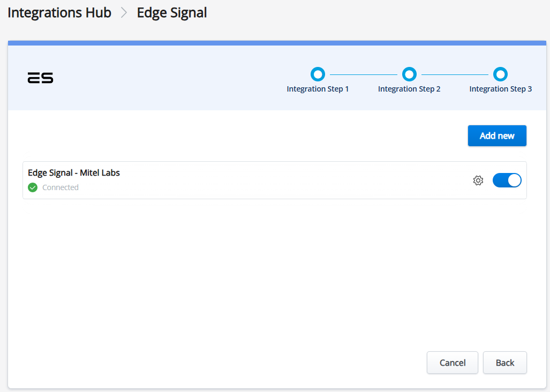Click Cancel to dismiss the wizard
Viewport: 550px width, 392px height.
452,363
